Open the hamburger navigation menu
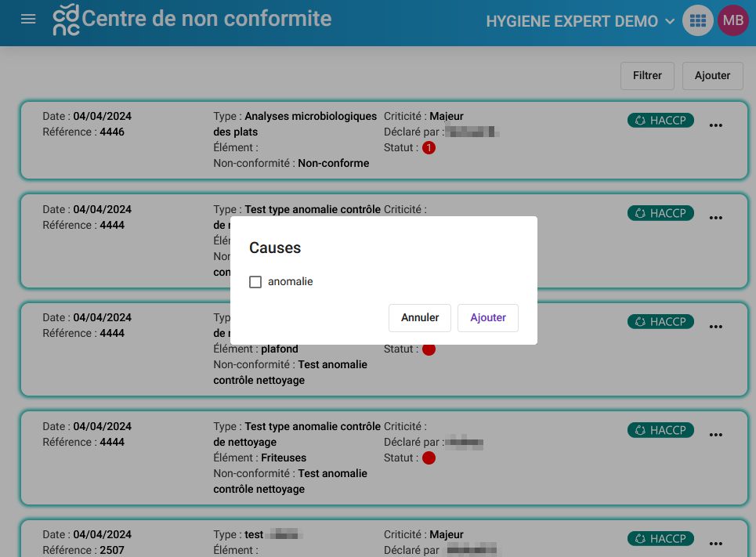 tap(28, 20)
